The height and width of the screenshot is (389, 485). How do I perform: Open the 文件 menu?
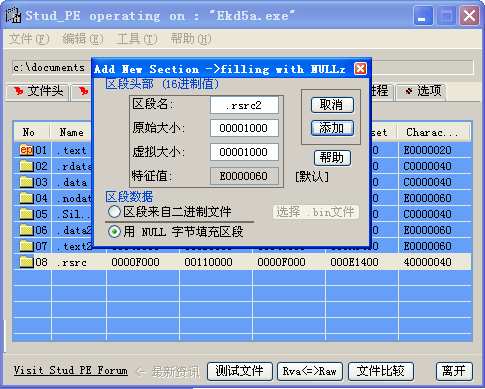[29, 39]
